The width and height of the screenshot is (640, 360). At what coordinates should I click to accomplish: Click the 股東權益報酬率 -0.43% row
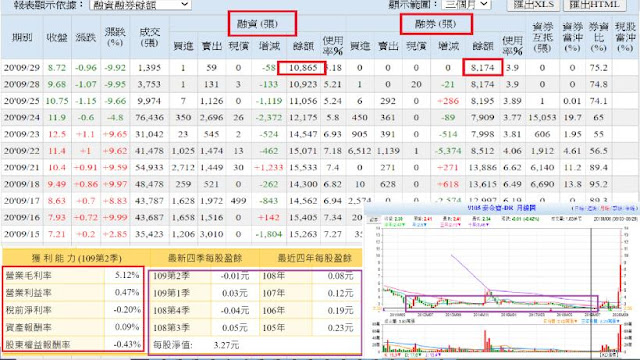point(73,344)
